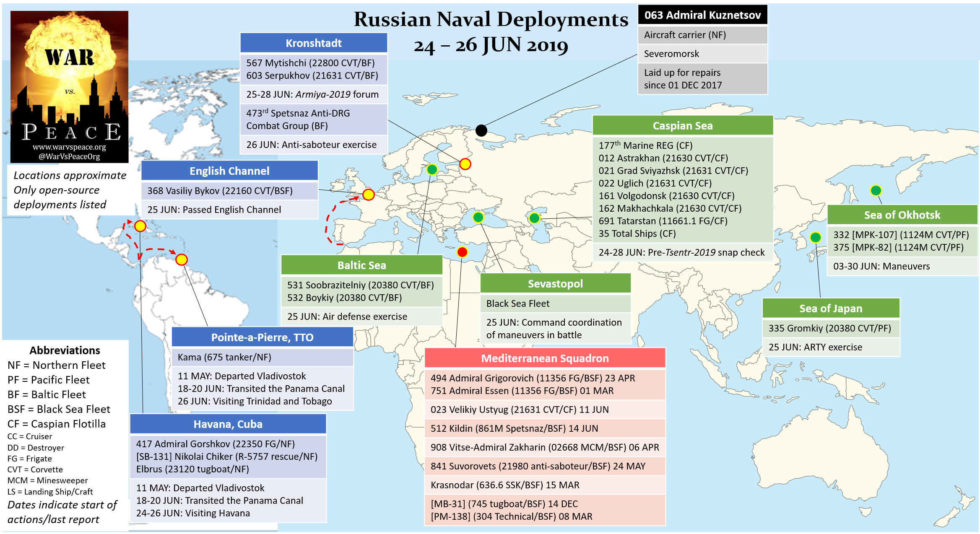This screenshot has width=980, height=534.
Task: Click the red Mediterranean Squadron map marker
Action: click(462, 252)
